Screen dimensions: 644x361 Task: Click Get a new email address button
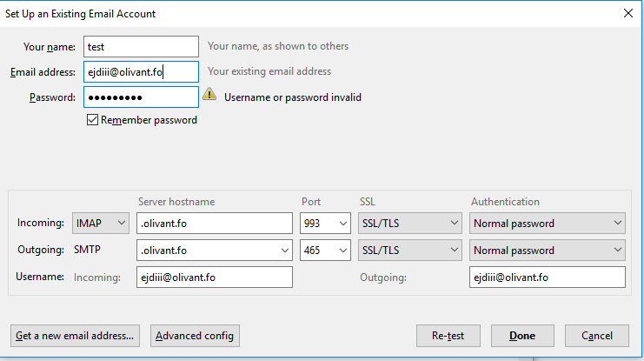[75, 336]
